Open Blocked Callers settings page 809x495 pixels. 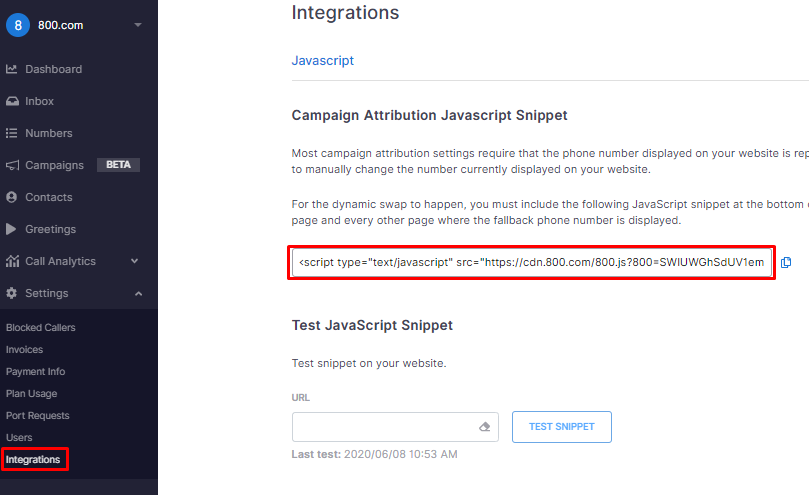pyautogui.click(x=41, y=328)
